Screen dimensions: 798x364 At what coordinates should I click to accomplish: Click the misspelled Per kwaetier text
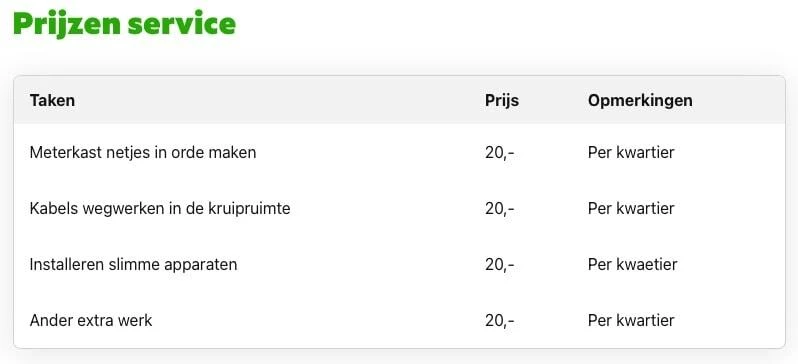pyautogui.click(x=633, y=264)
